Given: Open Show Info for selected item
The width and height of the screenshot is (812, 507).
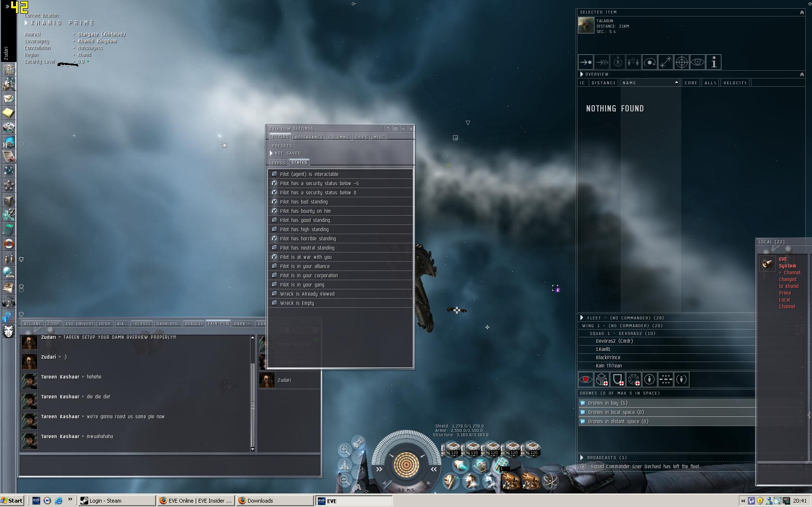Looking at the screenshot, I should tap(714, 62).
